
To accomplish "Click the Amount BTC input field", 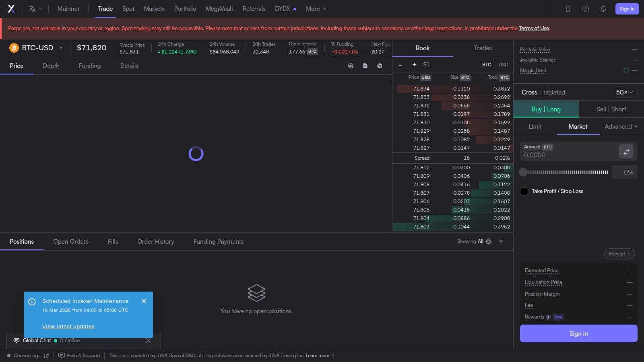I will pos(569,152).
